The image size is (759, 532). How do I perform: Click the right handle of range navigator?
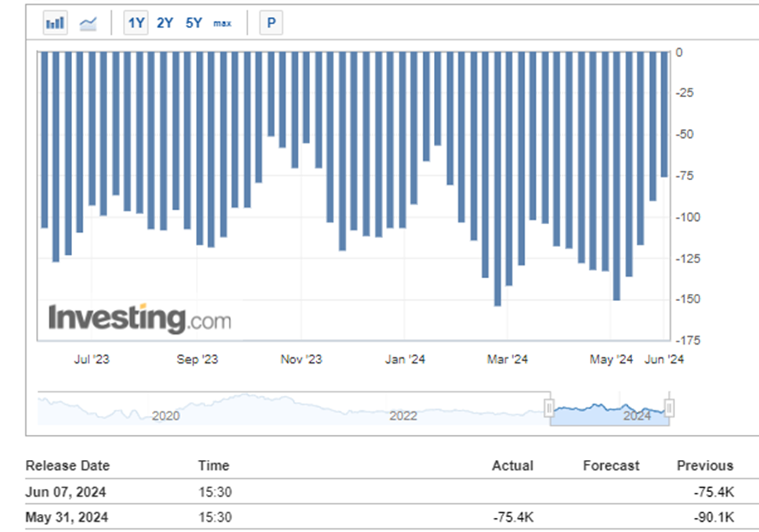coord(669,408)
